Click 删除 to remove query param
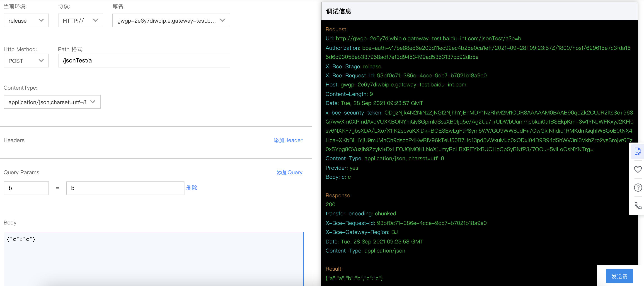This screenshot has width=644, height=286. tap(191, 188)
